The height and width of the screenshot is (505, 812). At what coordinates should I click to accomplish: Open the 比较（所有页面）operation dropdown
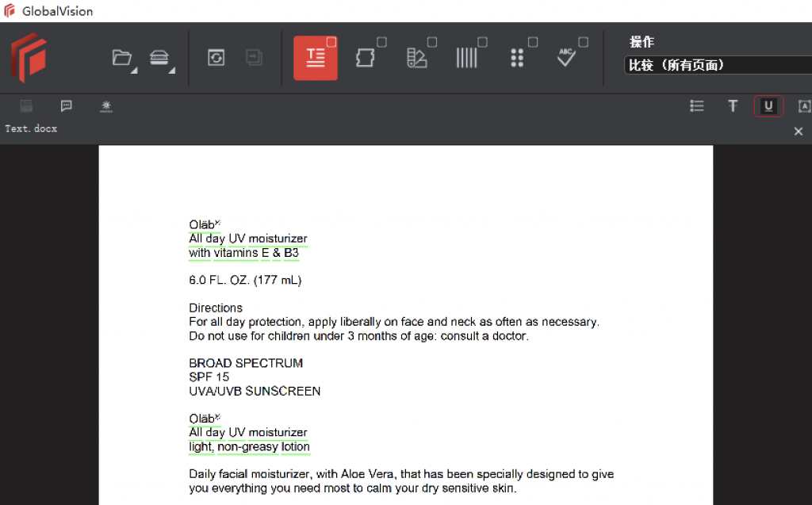click(718, 65)
